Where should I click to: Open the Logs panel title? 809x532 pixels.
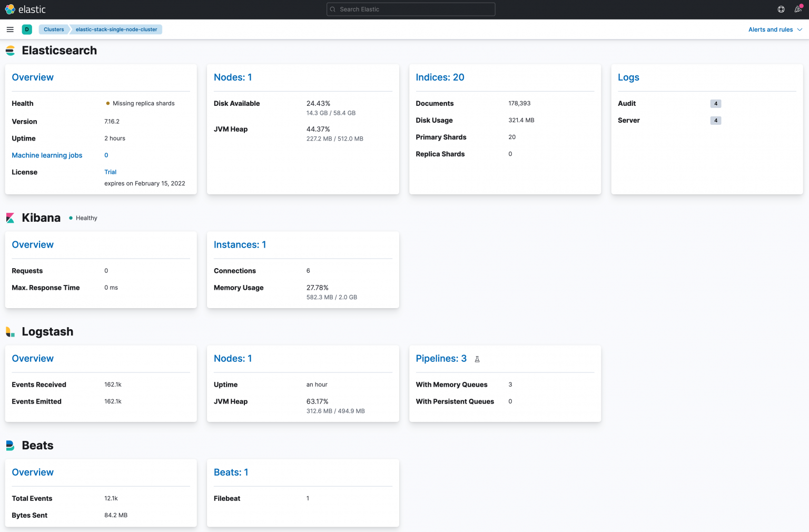tap(628, 77)
